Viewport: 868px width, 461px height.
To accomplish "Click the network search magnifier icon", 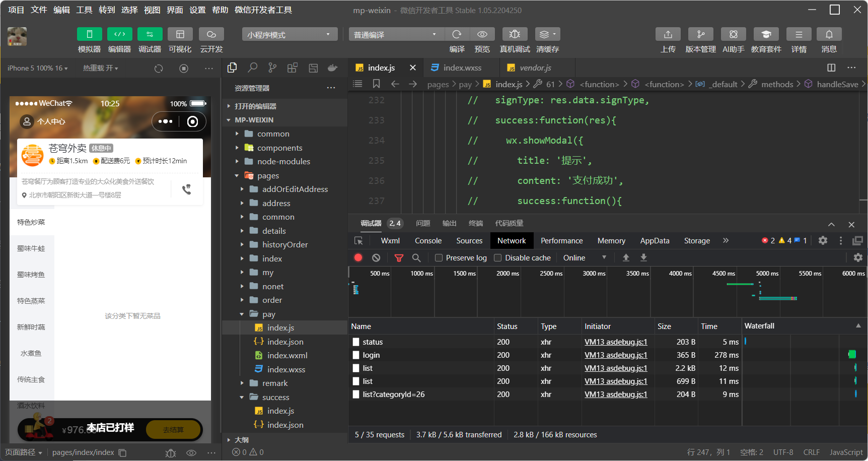I will pyautogui.click(x=416, y=257).
